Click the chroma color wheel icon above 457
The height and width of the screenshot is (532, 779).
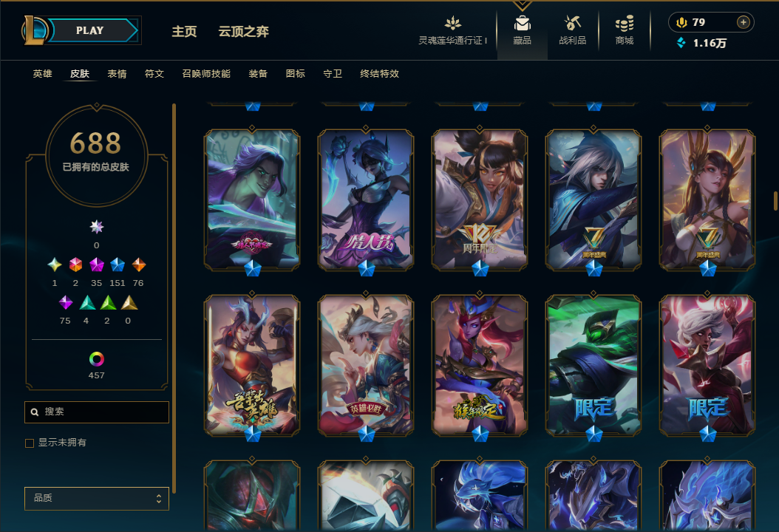tap(96, 358)
